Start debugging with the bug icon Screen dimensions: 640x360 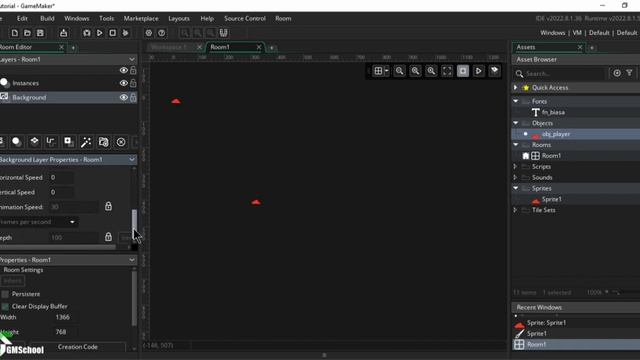[87, 33]
